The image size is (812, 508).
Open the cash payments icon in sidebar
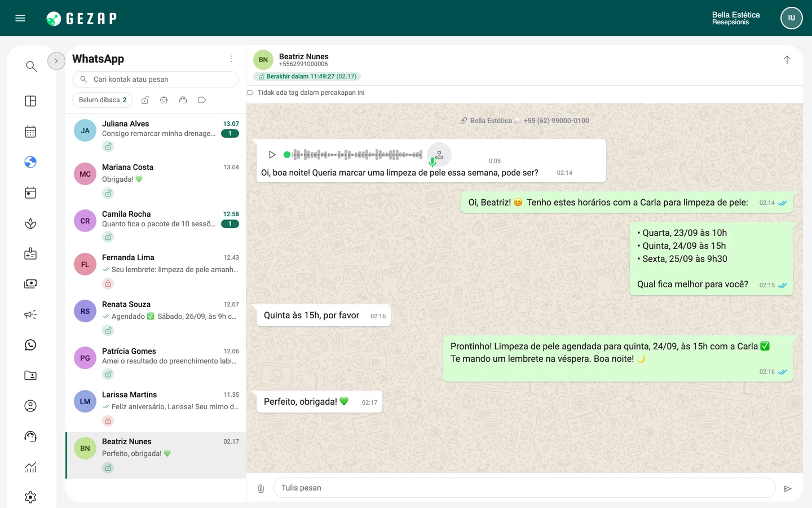pyautogui.click(x=30, y=284)
